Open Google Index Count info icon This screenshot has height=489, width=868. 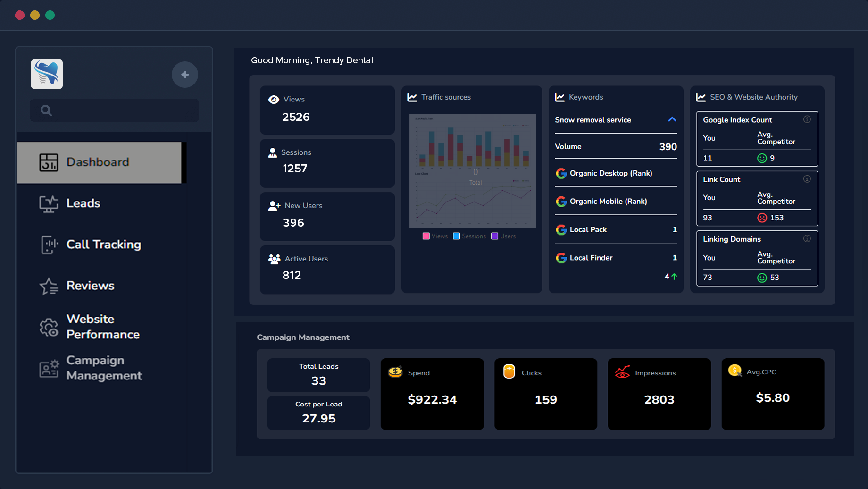coord(807,119)
